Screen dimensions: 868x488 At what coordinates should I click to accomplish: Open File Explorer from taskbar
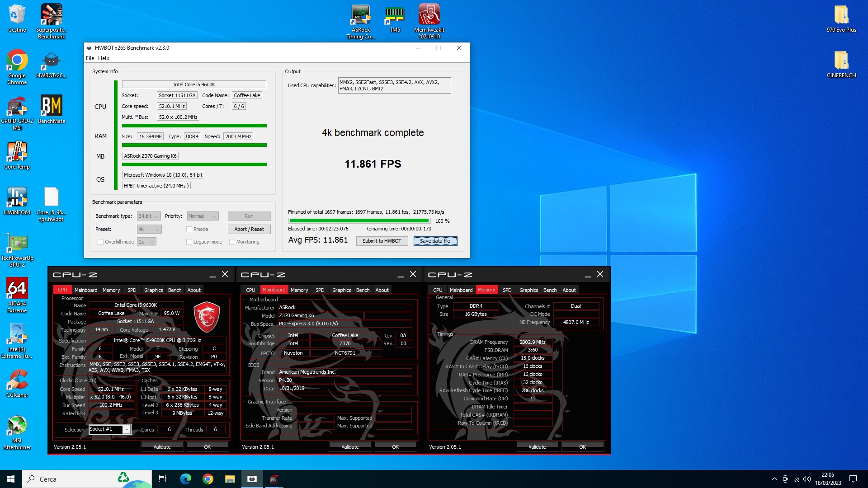(230, 479)
